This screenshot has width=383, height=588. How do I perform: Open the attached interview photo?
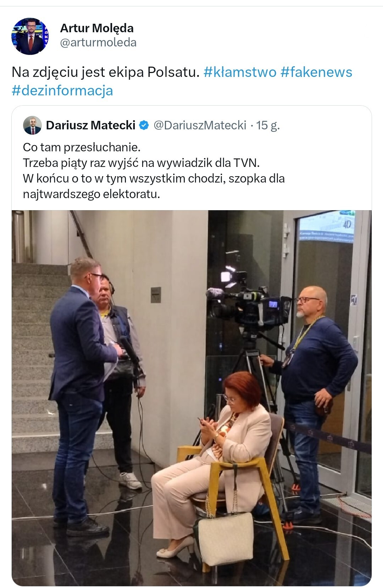point(191,398)
